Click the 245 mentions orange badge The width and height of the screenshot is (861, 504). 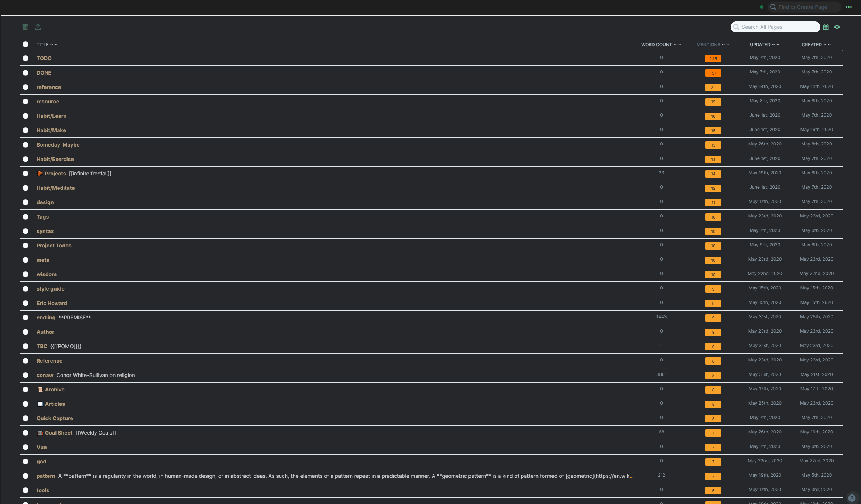(713, 59)
